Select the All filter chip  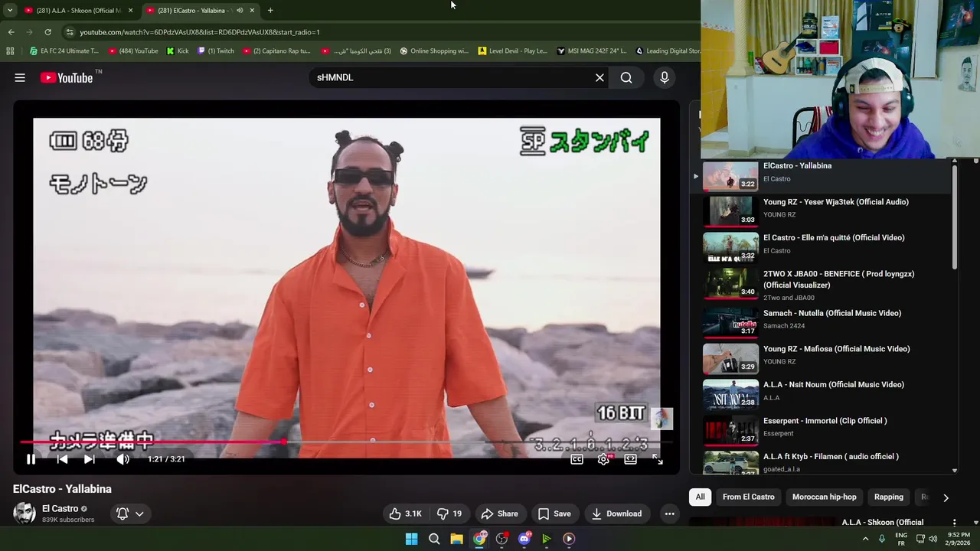click(x=700, y=497)
